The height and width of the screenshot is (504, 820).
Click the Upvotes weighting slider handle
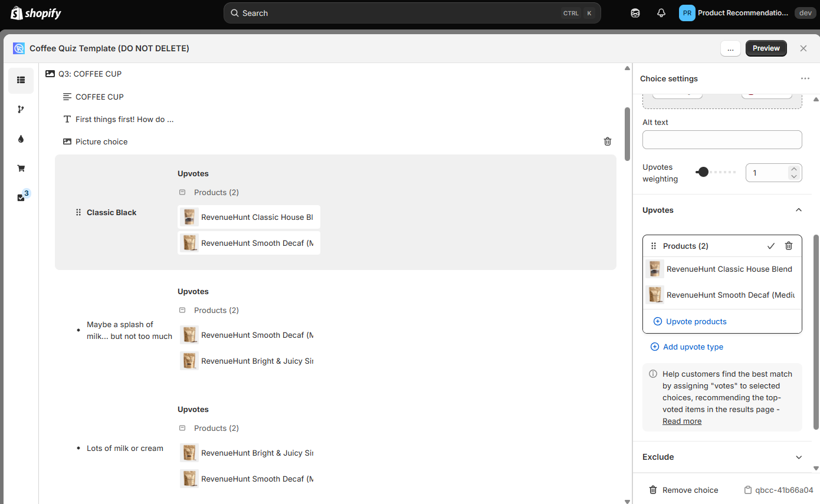point(703,172)
